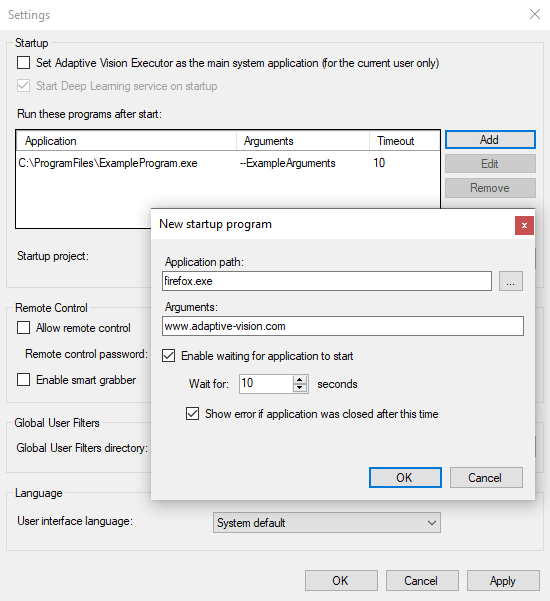
Task: Uncheck Show error if application was closed
Action: coord(192,414)
